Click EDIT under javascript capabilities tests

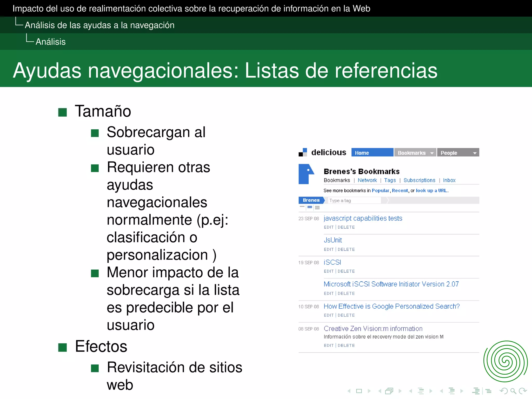(329, 227)
